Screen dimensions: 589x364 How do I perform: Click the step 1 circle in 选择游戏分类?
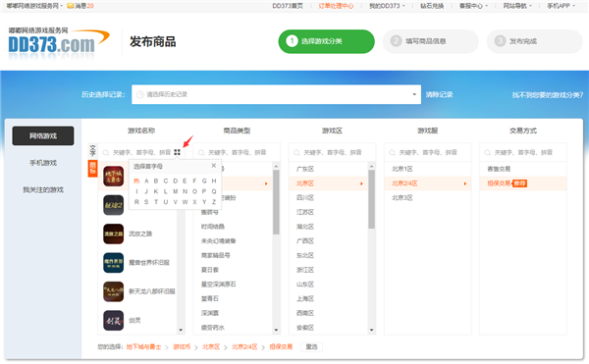(x=292, y=41)
